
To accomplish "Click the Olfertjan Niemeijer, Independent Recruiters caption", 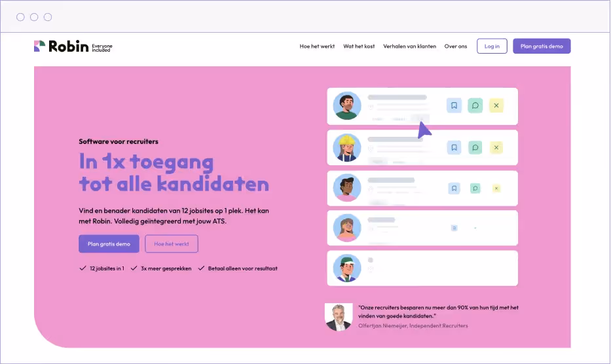I will tap(413, 325).
